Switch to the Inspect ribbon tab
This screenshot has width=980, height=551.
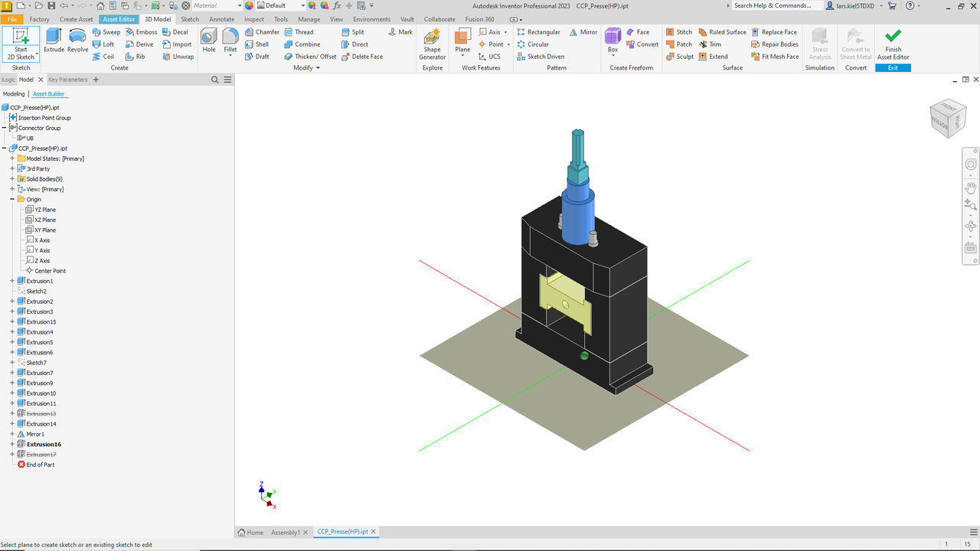point(254,19)
